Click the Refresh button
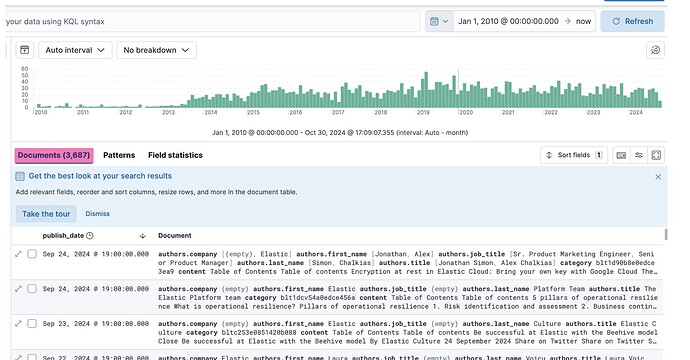This screenshot has height=360, width=690. tap(632, 21)
